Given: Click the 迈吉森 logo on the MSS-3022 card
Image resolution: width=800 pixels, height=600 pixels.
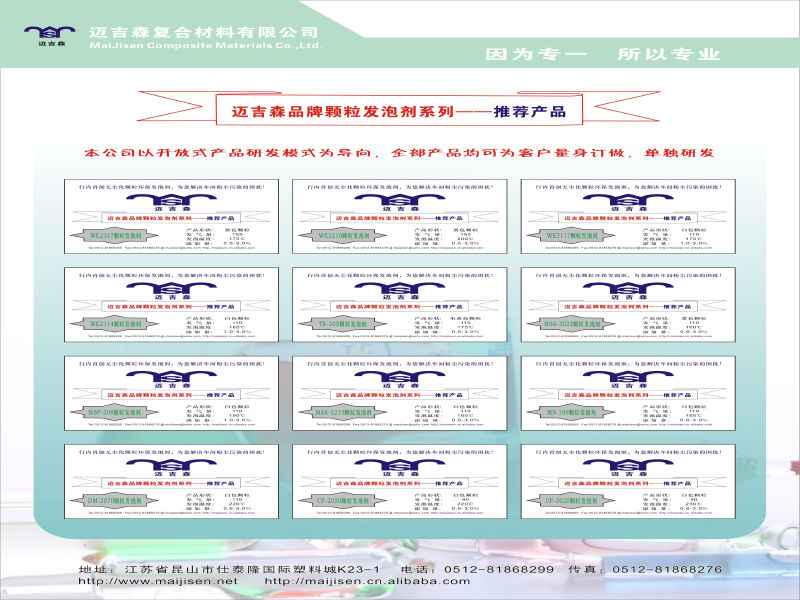Looking at the screenshot, I should pyautogui.click(x=629, y=291).
